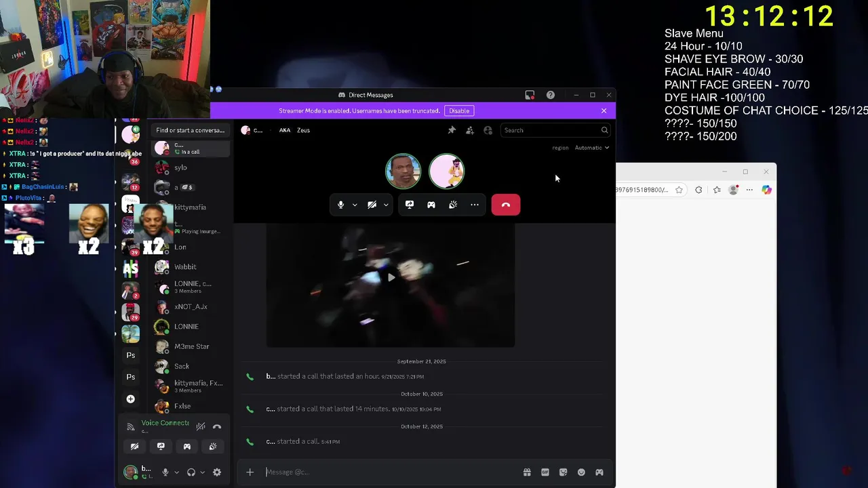Open the soundboard in call controls

tap(453, 205)
